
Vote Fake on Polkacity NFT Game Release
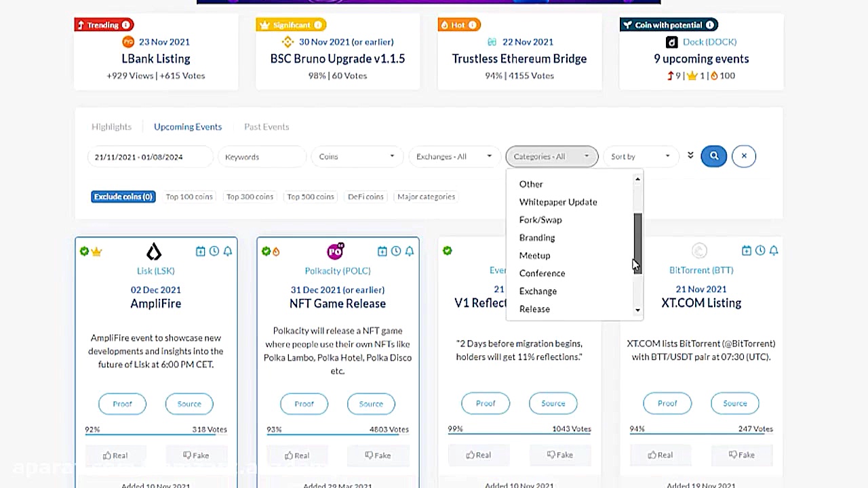[378, 455]
